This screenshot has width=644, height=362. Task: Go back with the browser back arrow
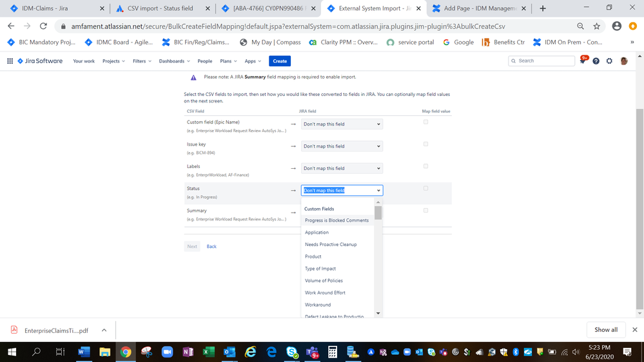point(11,26)
